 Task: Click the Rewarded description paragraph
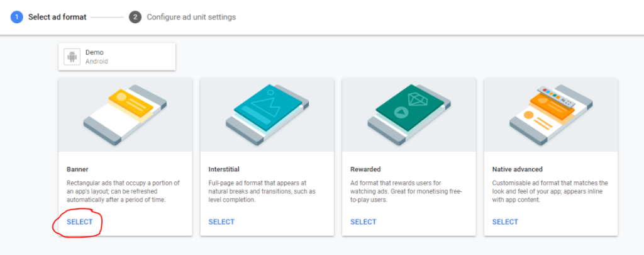coord(396,191)
